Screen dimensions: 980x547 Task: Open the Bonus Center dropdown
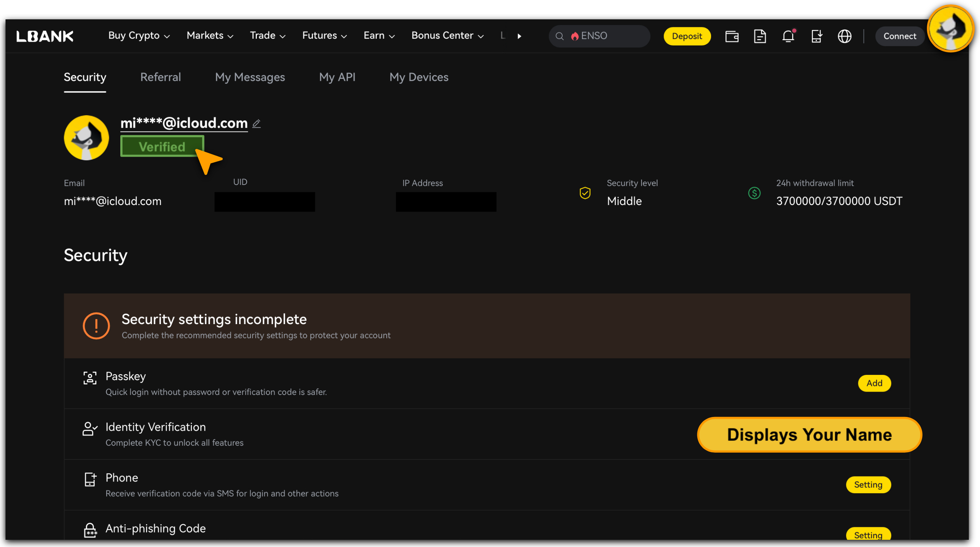(x=447, y=36)
